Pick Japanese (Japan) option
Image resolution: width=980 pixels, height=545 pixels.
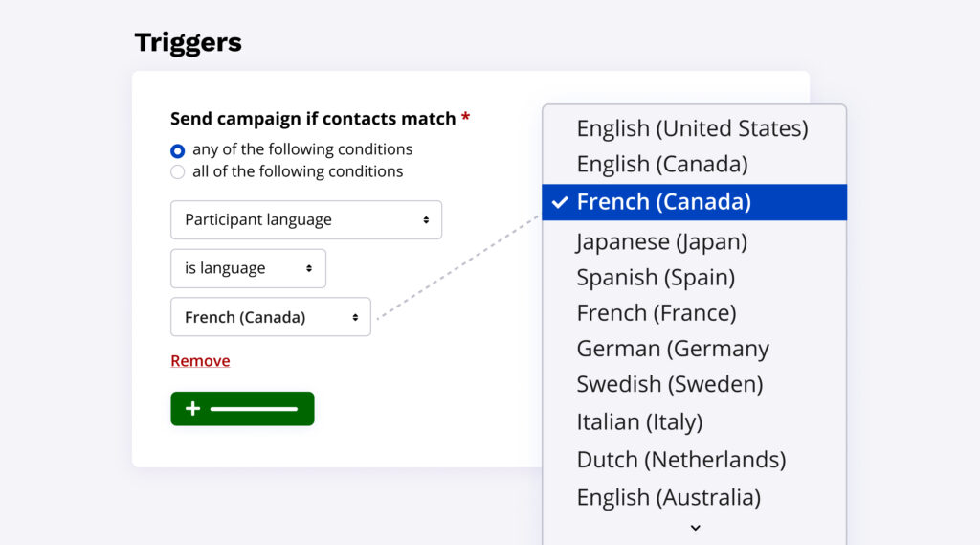click(x=661, y=241)
